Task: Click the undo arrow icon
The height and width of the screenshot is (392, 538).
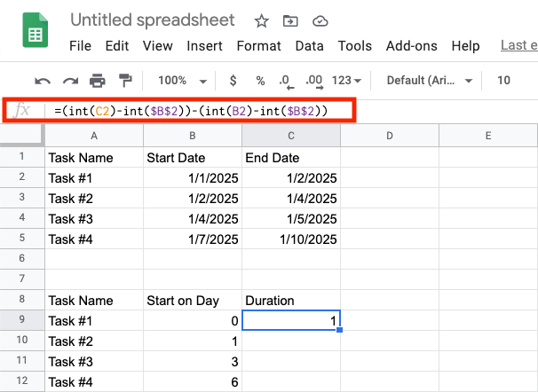Action: click(43, 81)
